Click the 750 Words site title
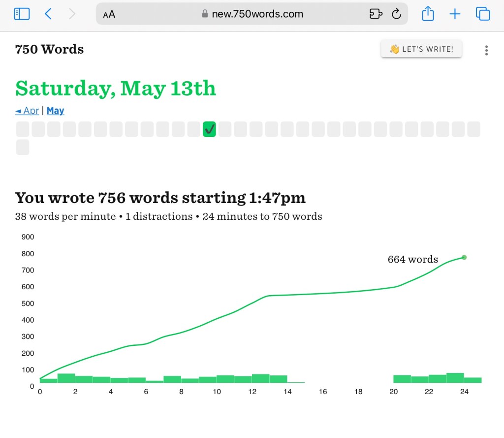 click(x=49, y=49)
